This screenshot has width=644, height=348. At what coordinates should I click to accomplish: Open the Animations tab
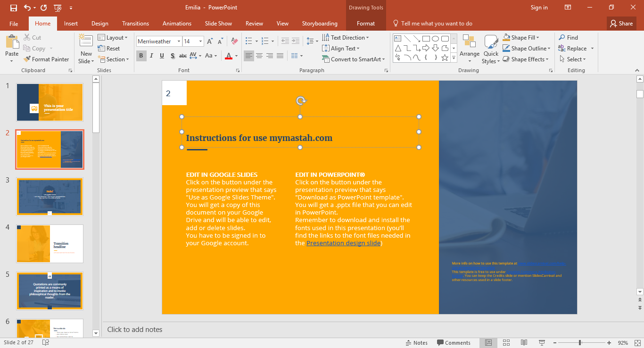point(177,24)
